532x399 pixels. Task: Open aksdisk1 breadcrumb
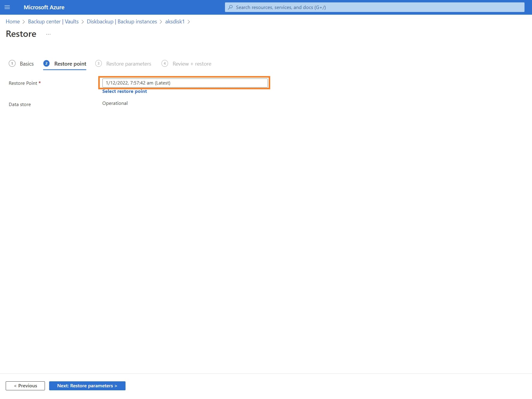pyautogui.click(x=175, y=22)
